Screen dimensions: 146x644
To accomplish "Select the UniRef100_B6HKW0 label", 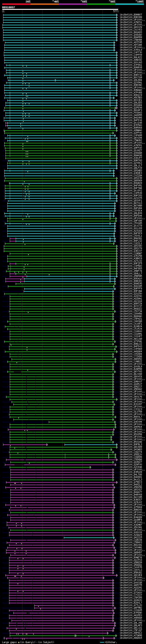I will pos(131,316).
